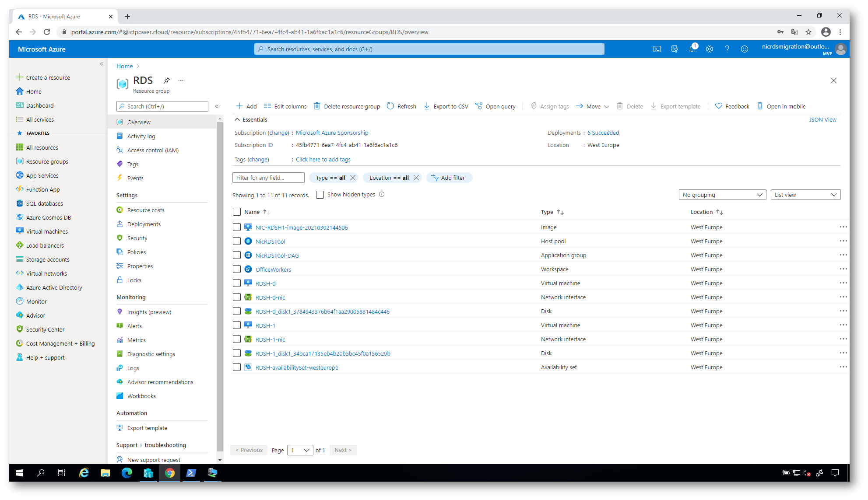This screenshot has height=500, width=868.
Task: Open Security Center in the sidebar
Action: tap(45, 329)
